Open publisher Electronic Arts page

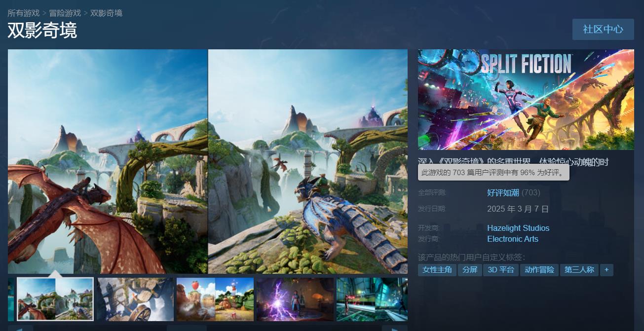pos(512,239)
